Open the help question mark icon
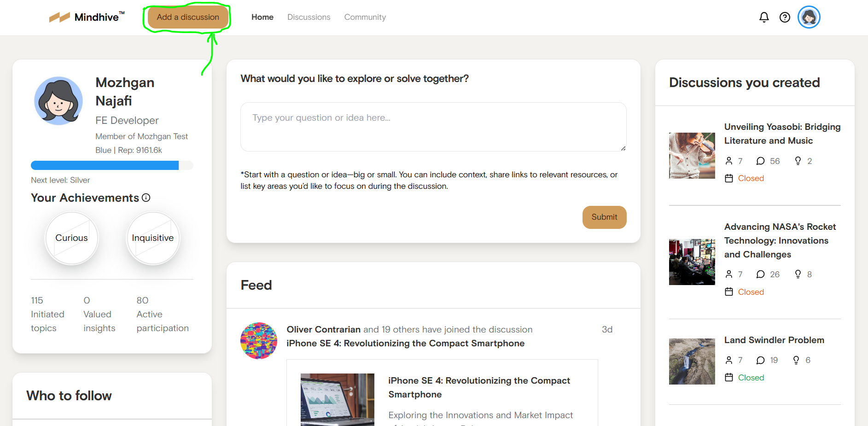This screenshot has height=426, width=868. coord(785,17)
